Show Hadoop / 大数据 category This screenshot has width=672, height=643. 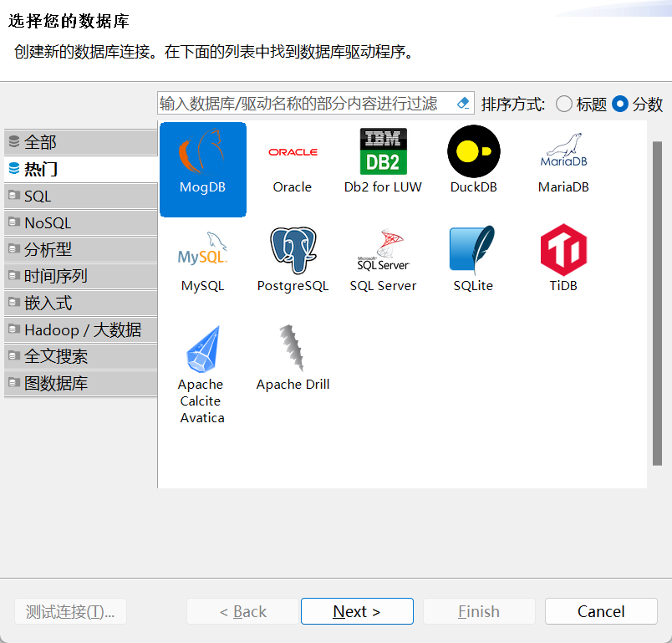(81, 329)
